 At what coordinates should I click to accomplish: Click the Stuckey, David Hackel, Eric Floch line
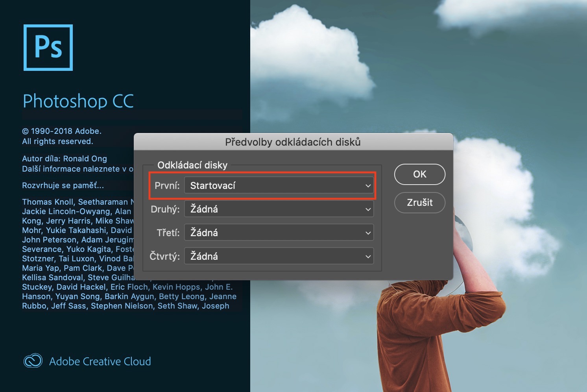[127, 287]
